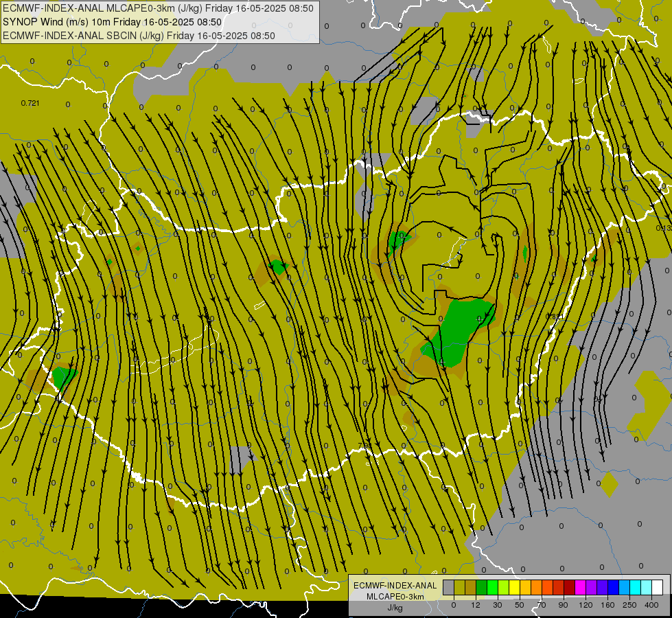Click the legend value 12
The image size is (672, 618).
tap(476, 605)
